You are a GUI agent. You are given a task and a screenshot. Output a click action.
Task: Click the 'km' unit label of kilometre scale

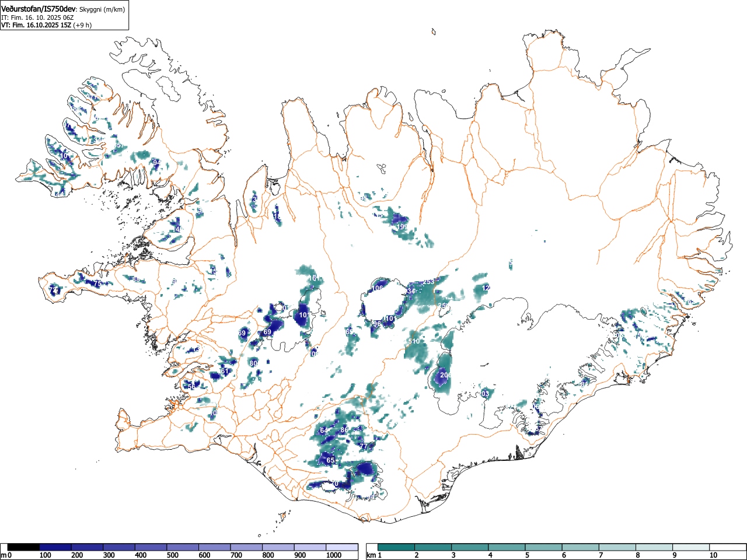pyautogui.click(x=371, y=555)
